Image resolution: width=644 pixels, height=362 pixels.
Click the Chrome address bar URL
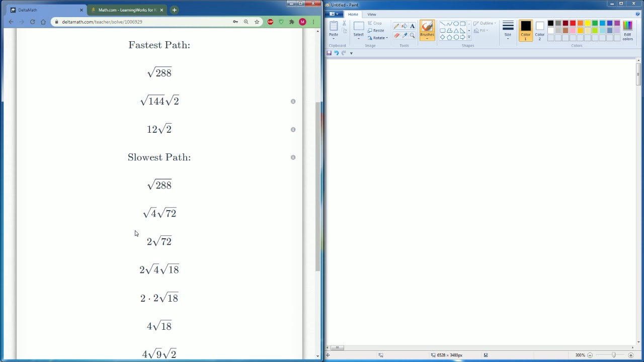click(x=102, y=22)
